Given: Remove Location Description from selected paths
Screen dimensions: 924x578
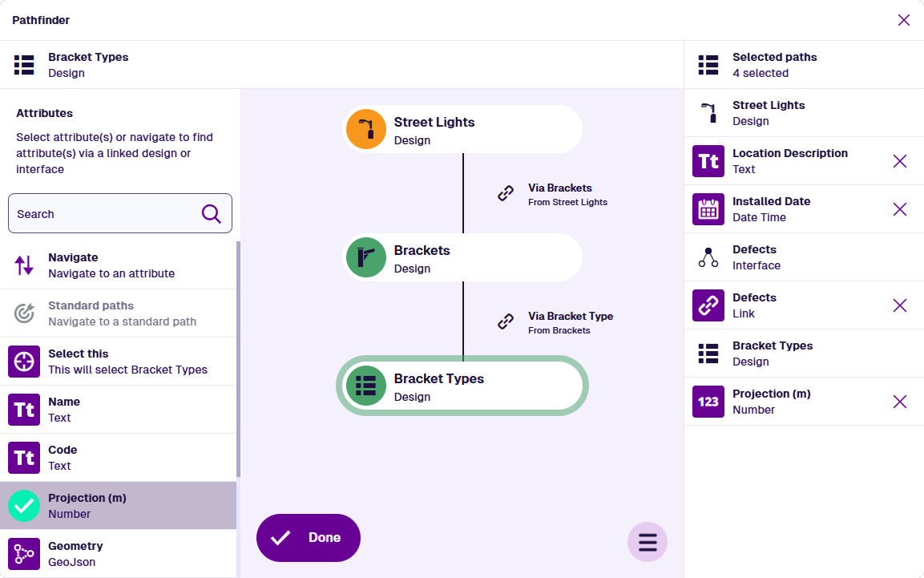Looking at the screenshot, I should pyautogui.click(x=900, y=161).
